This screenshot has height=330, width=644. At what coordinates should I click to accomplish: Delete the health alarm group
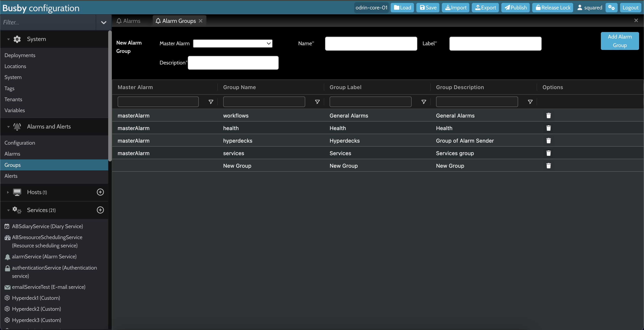(x=549, y=128)
